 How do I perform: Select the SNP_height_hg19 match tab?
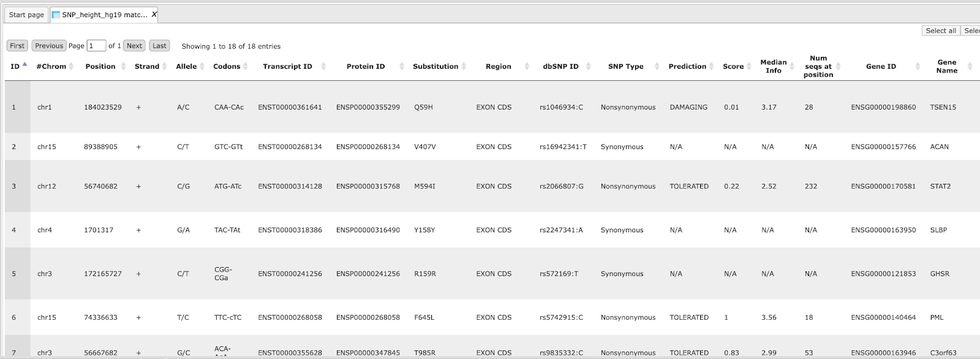point(104,15)
